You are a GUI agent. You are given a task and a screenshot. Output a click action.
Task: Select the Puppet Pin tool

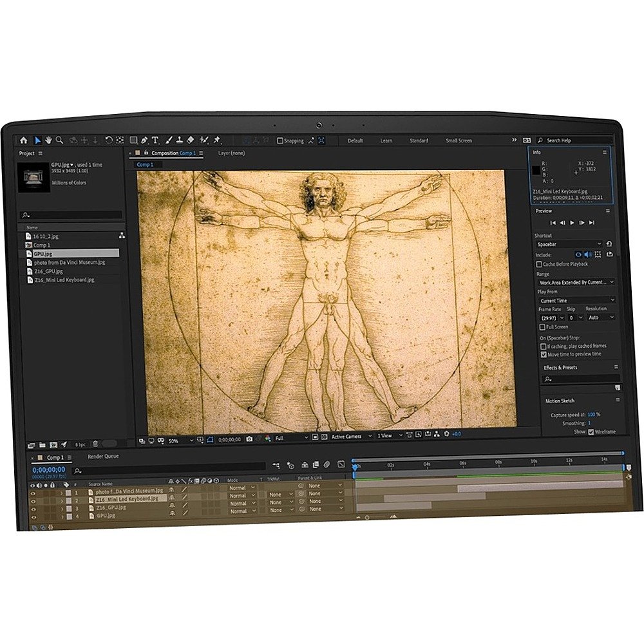pos(217,140)
